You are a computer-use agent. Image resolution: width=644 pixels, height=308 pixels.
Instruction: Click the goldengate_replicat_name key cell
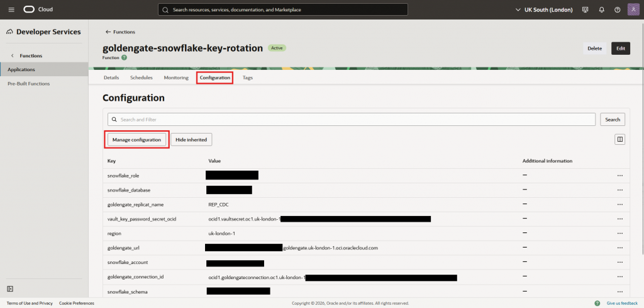click(135, 204)
